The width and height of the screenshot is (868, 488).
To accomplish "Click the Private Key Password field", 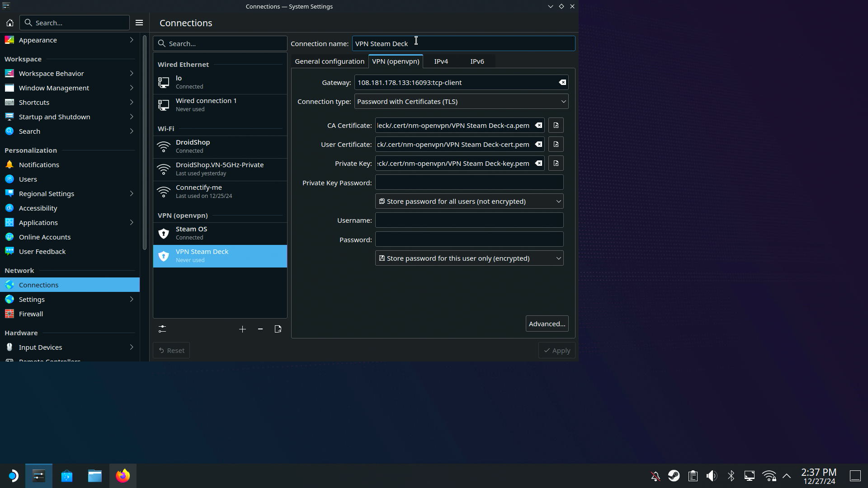I will 469,183.
